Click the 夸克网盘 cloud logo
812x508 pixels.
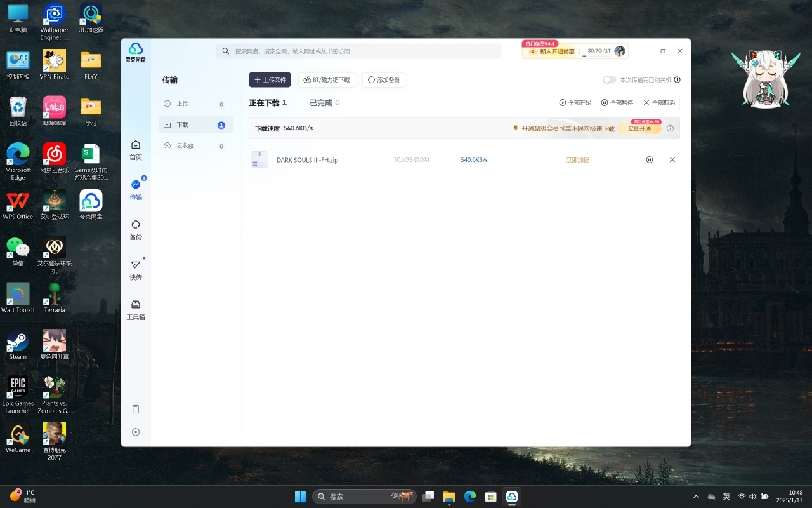tap(136, 52)
